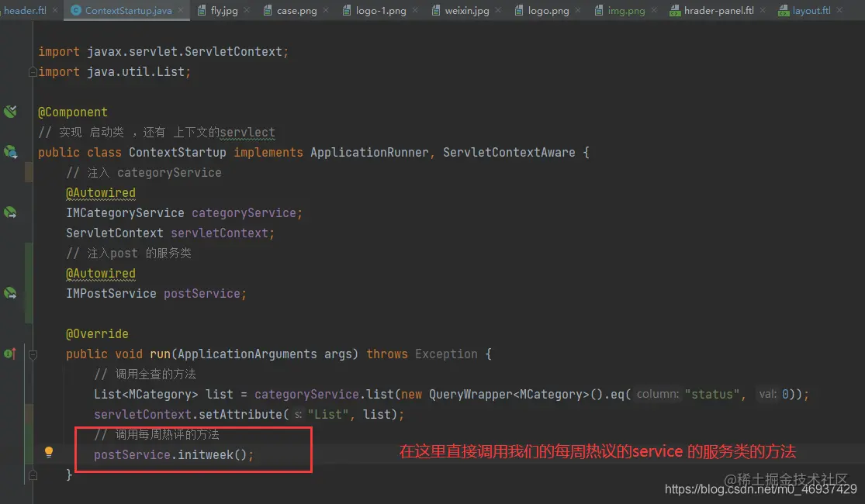Open the hrader-panel.ftl tab
This screenshot has width=865, height=504.
(719, 10)
